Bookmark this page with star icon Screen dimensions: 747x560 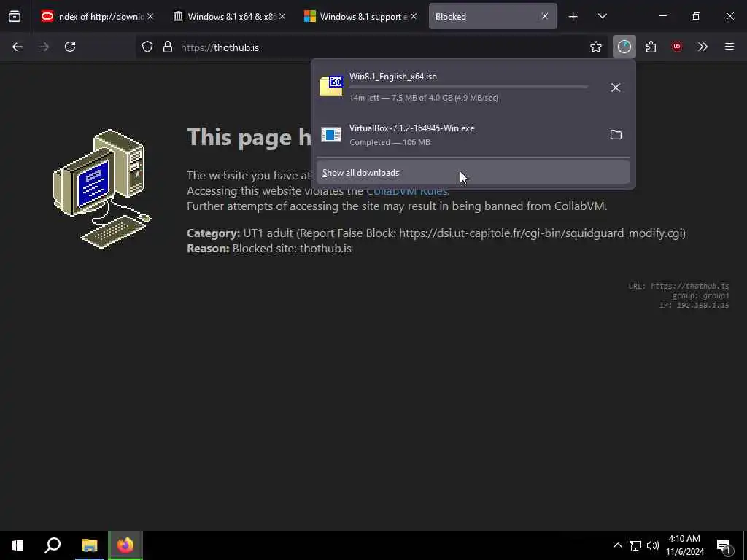(595, 47)
